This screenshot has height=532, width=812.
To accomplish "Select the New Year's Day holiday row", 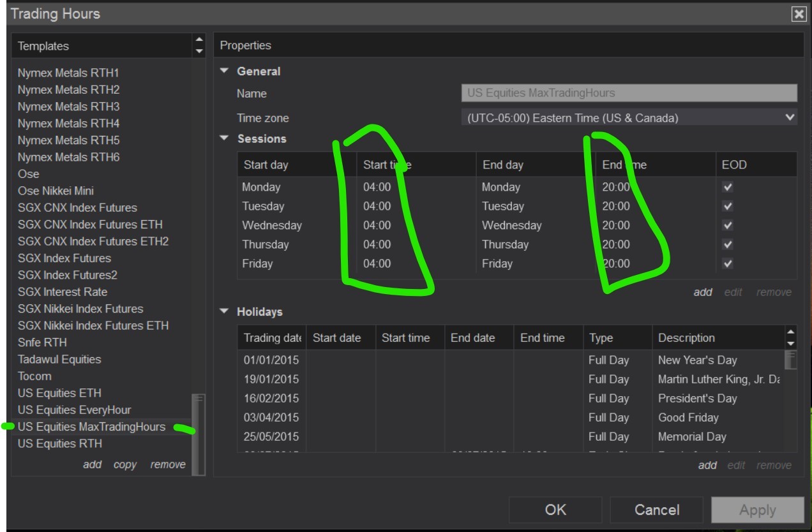I will point(511,360).
